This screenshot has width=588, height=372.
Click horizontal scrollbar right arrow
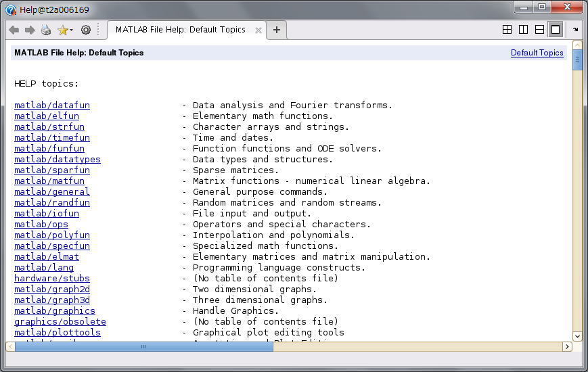point(567,347)
